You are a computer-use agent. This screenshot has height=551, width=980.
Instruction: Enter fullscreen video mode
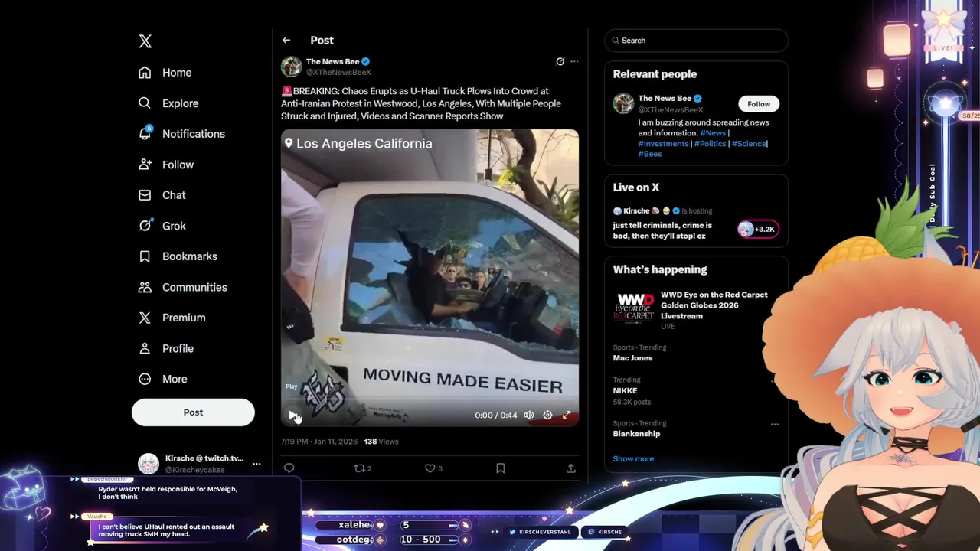point(567,415)
